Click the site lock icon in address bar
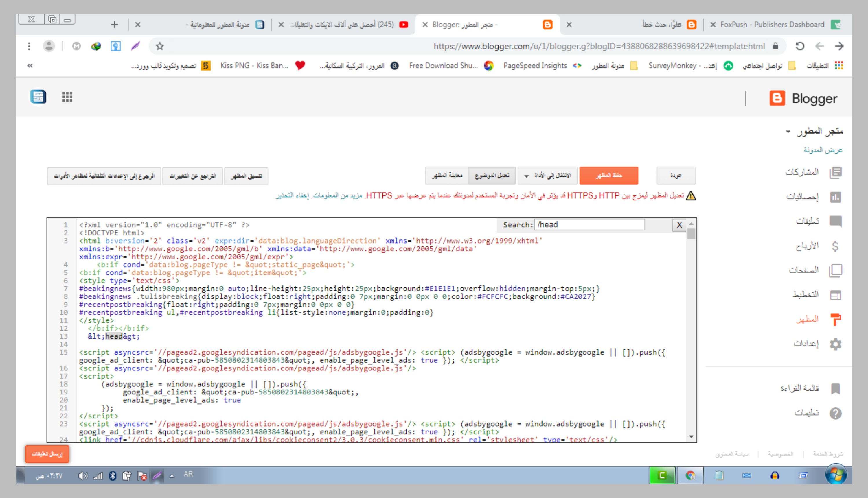 (x=776, y=46)
